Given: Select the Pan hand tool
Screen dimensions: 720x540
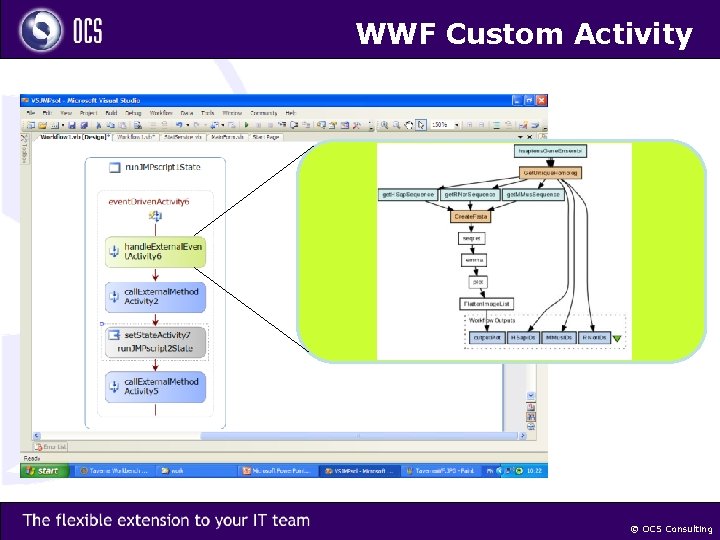Looking at the screenshot, I should tap(409, 125).
